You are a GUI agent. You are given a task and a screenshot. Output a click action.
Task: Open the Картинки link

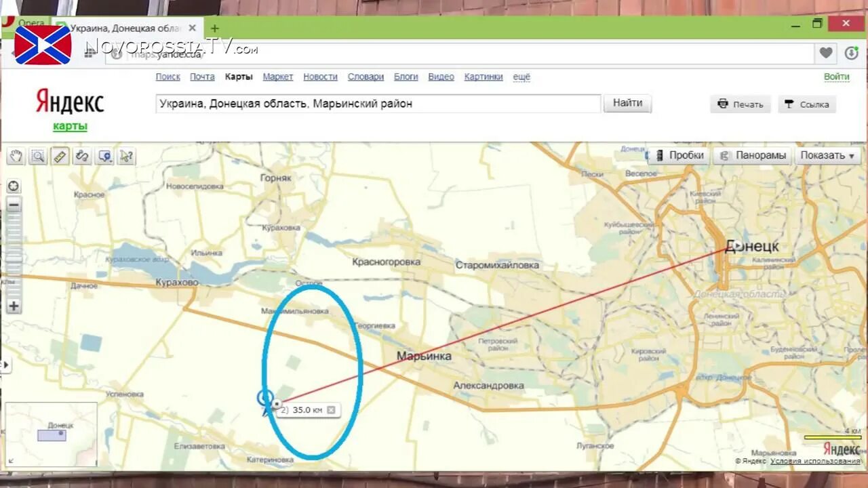point(484,77)
